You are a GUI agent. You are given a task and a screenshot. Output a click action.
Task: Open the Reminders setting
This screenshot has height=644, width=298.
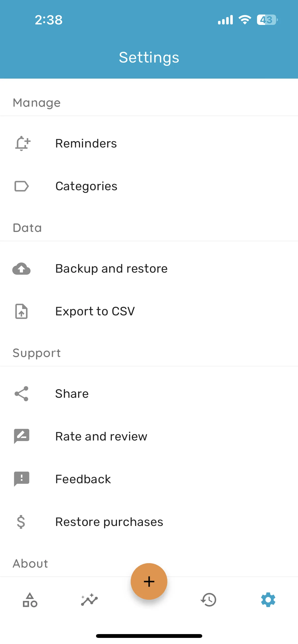pos(149,143)
